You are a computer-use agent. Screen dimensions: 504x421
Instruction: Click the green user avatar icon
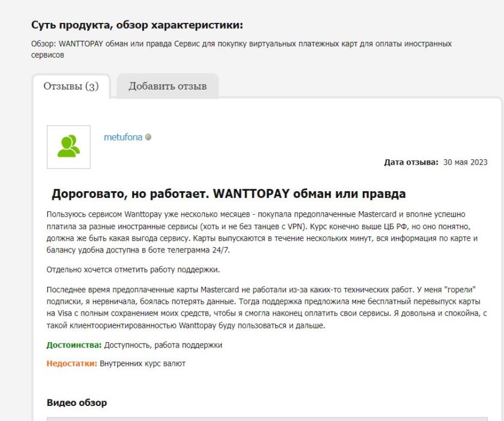click(x=68, y=147)
